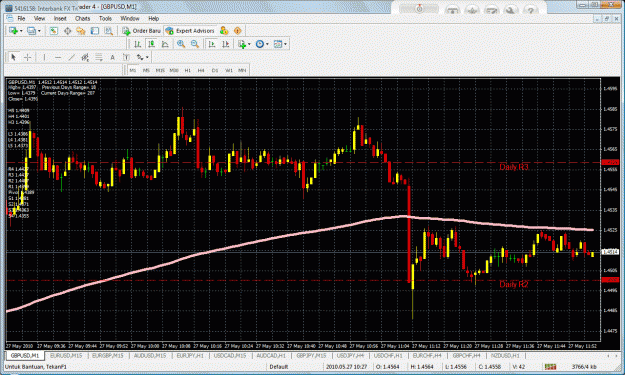
Task: Toggle the Expert Advisors button
Action: coord(190,31)
